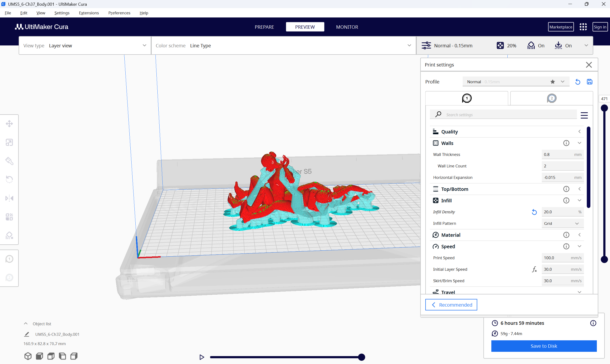Select the Move tool in left toolbar
This screenshot has height=364, width=610.
9,124
